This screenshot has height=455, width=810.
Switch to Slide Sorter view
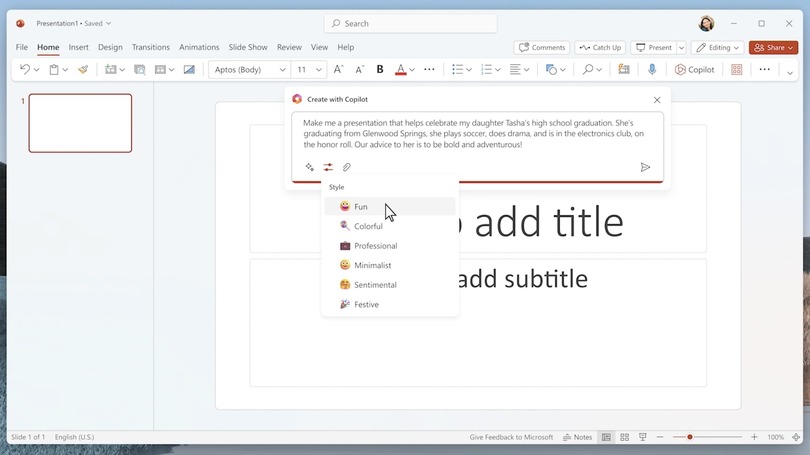point(625,437)
